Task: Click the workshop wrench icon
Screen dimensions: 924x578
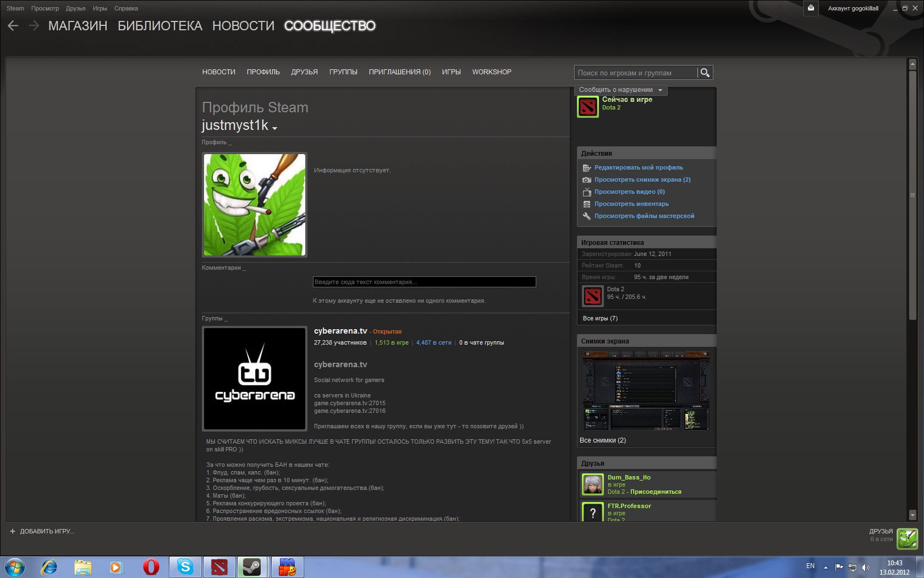Action: tap(587, 216)
